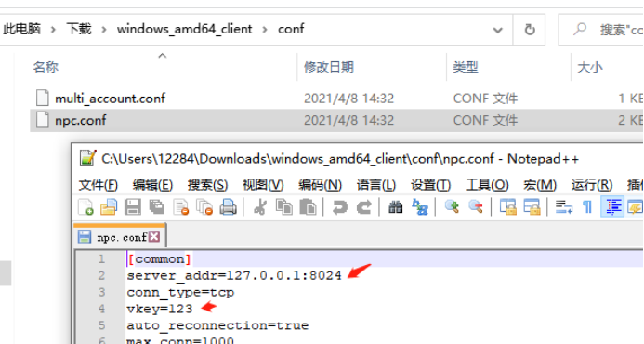Close the npc.conf tab with the red X

coord(154,236)
